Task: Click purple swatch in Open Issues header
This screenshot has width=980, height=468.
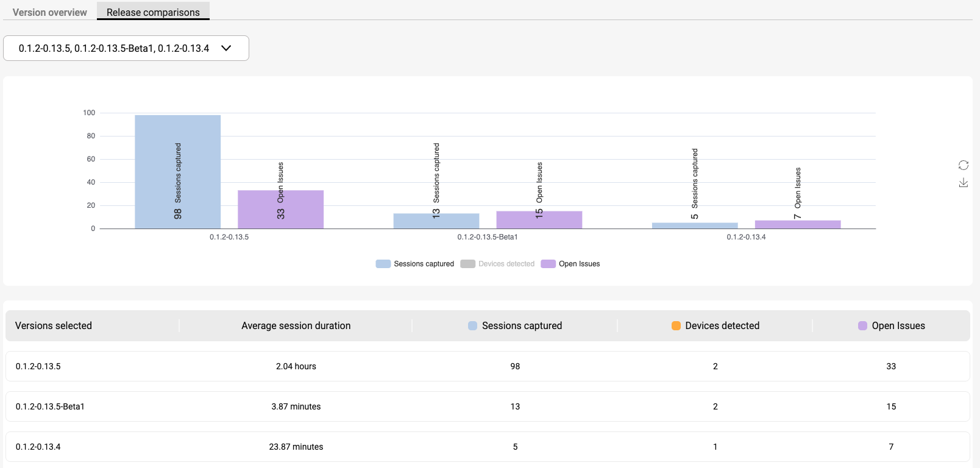Action: [862, 326]
